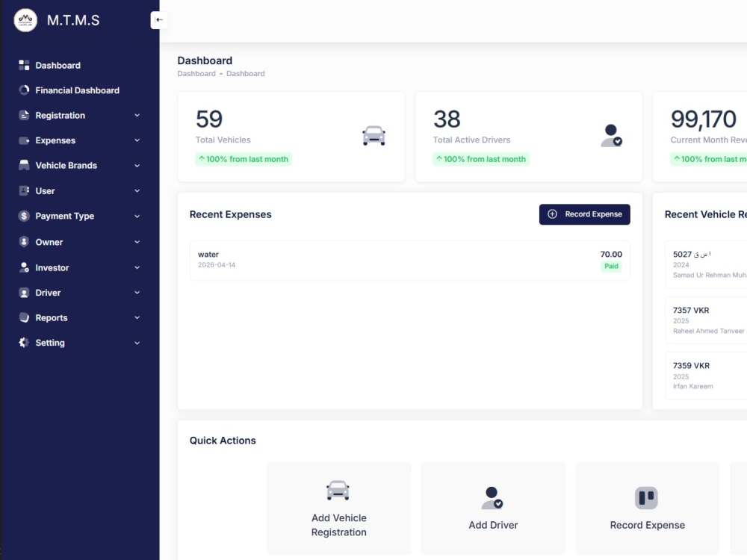The width and height of the screenshot is (747, 560).
Task: Click the first Dashboard breadcrumb link
Action: (196, 73)
